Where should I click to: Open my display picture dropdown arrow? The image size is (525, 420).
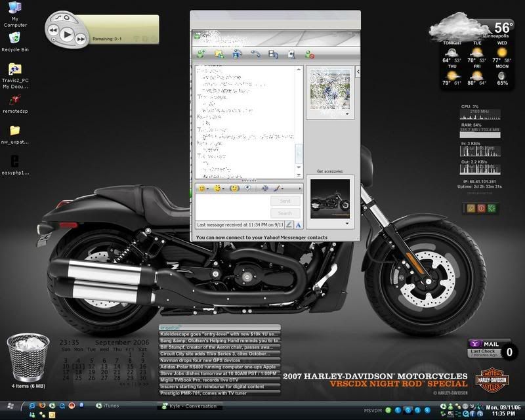tap(348, 224)
